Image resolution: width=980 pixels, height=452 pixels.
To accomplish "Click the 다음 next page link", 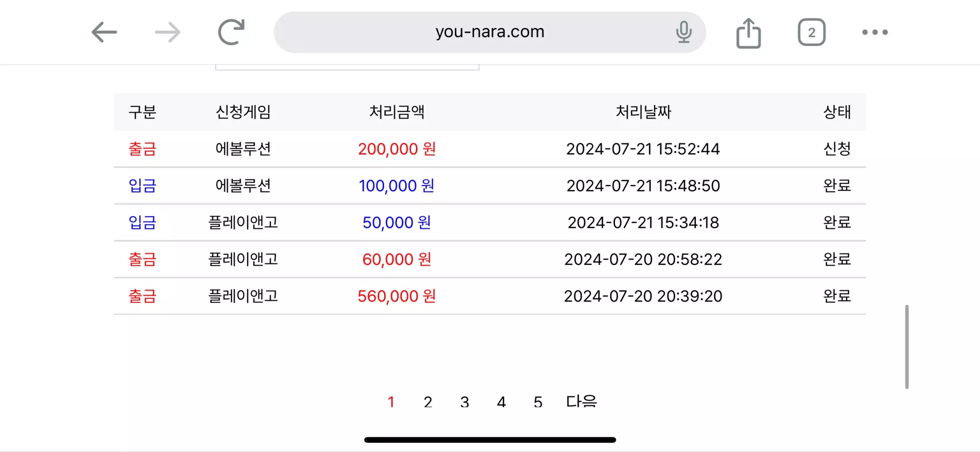I will point(582,402).
